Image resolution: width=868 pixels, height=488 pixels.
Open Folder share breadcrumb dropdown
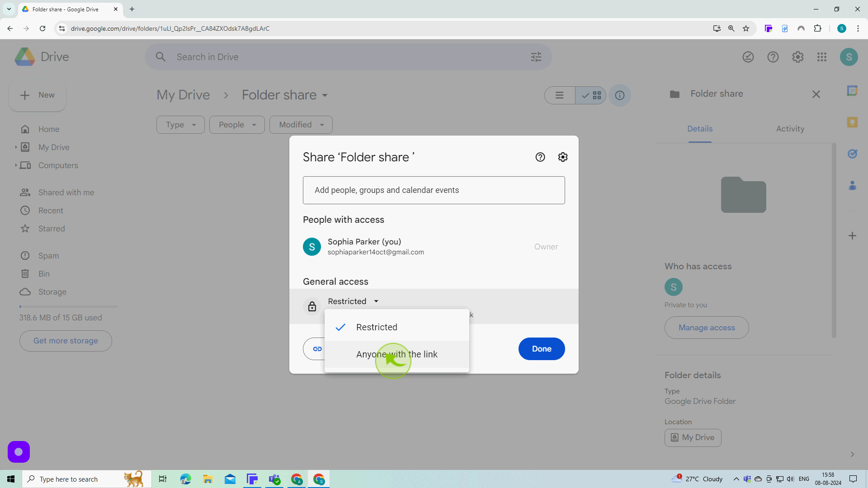click(x=325, y=95)
